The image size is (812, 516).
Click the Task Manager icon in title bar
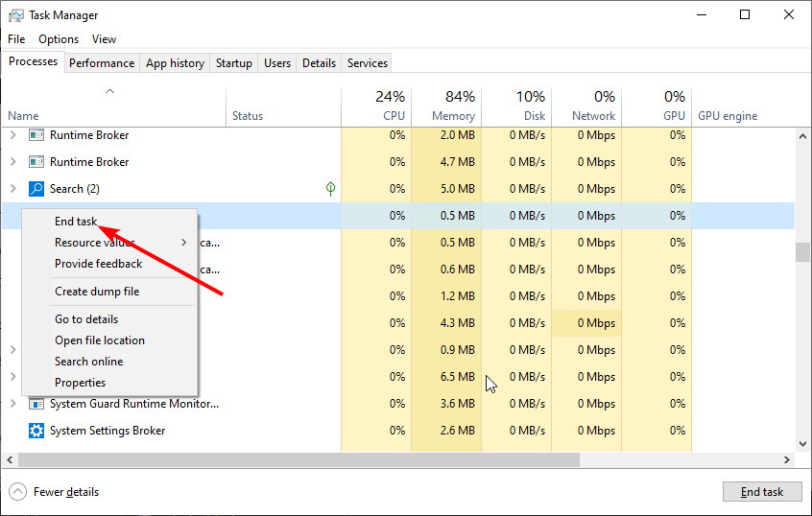pos(15,15)
